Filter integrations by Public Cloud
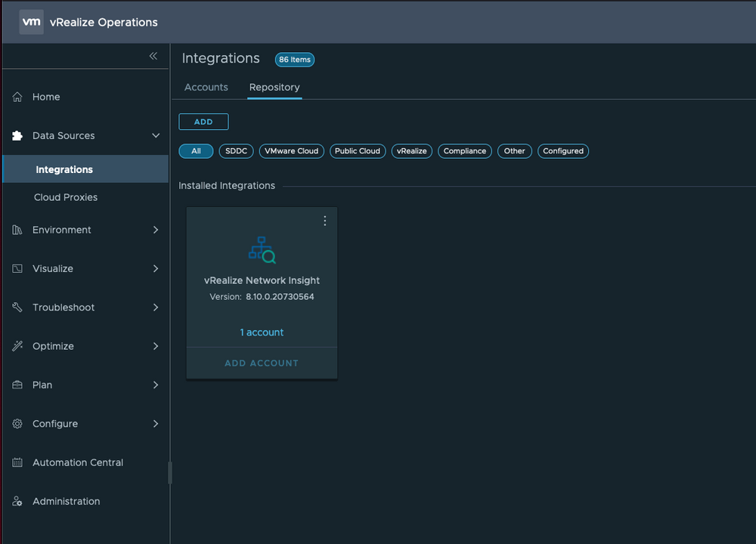Screen dimensions: 756x544 point(358,151)
